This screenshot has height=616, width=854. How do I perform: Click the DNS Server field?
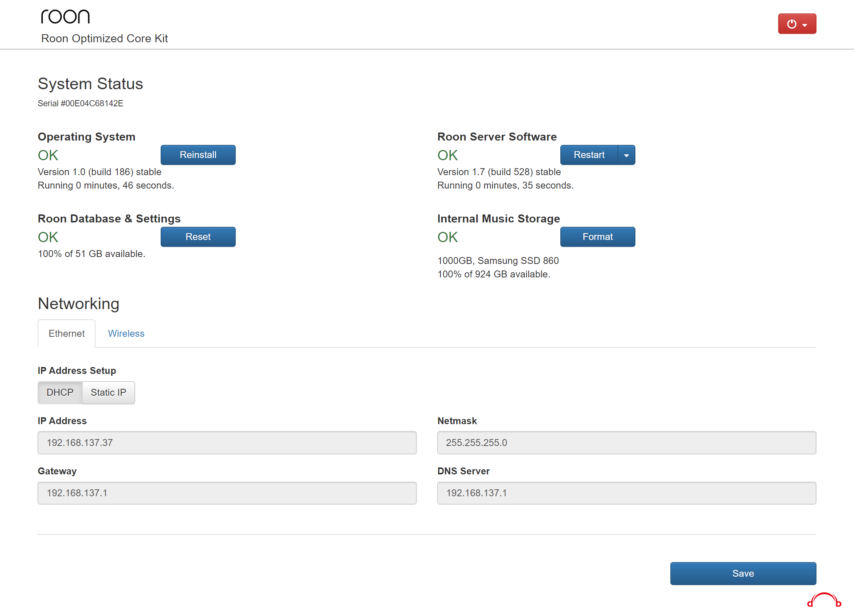pos(627,493)
